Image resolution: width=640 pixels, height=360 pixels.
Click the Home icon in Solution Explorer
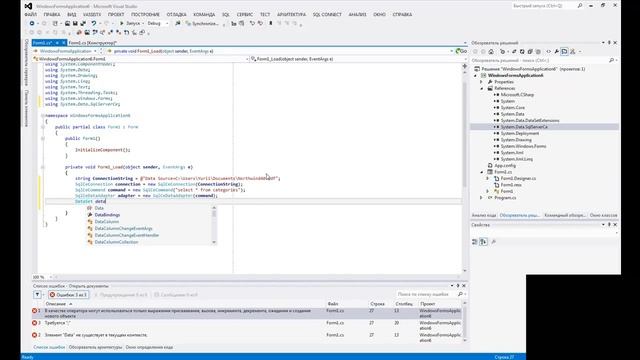coord(491,51)
